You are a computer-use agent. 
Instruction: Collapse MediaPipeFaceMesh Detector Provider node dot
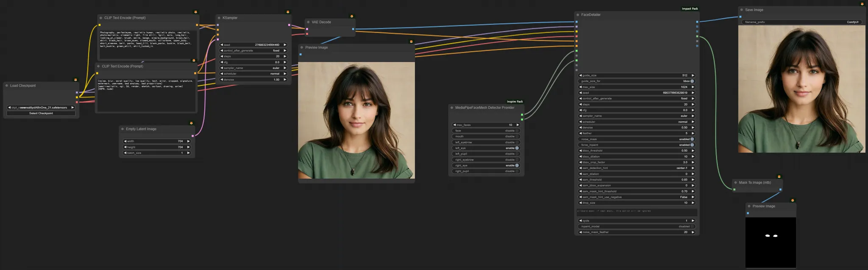[452, 108]
